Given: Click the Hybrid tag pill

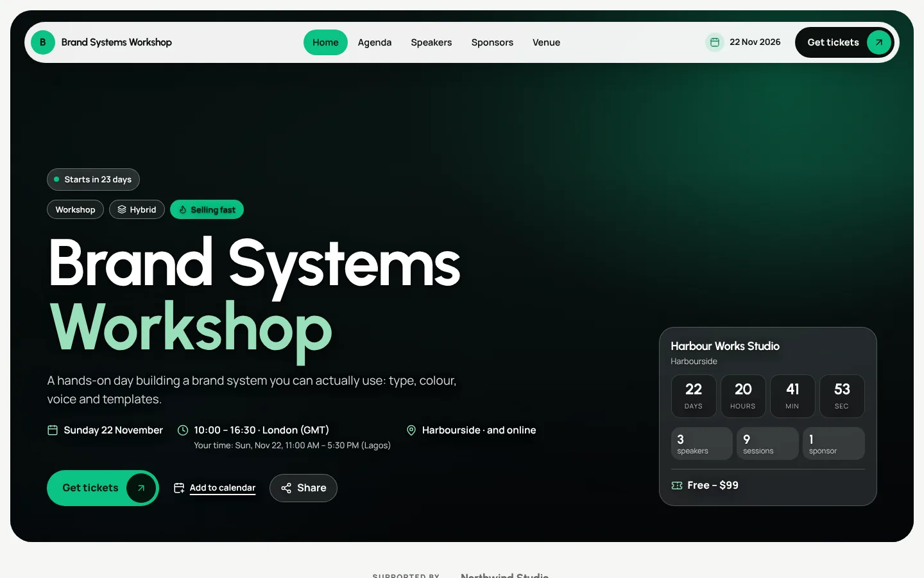Looking at the screenshot, I should coord(137,209).
